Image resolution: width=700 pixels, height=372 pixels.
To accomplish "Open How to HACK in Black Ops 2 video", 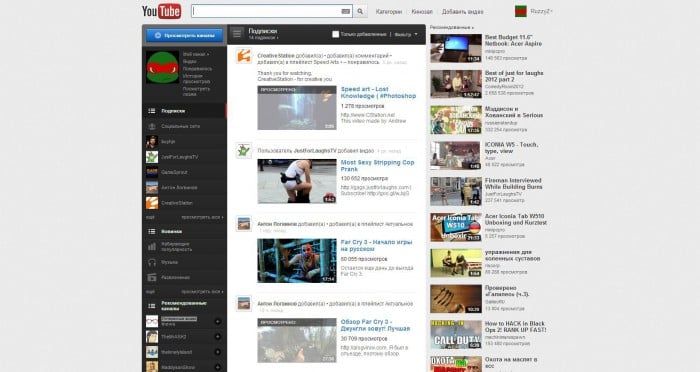I will pos(515,326).
